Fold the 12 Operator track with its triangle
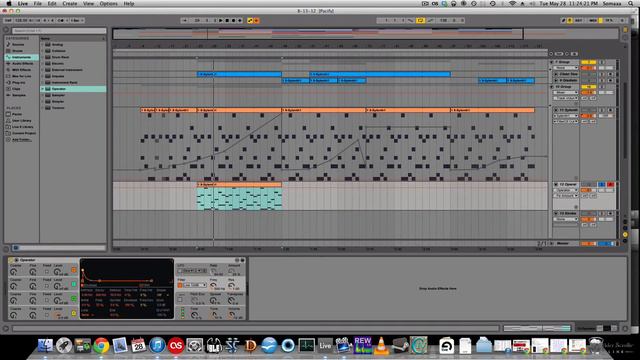The height and width of the screenshot is (360, 640). [x=556, y=185]
